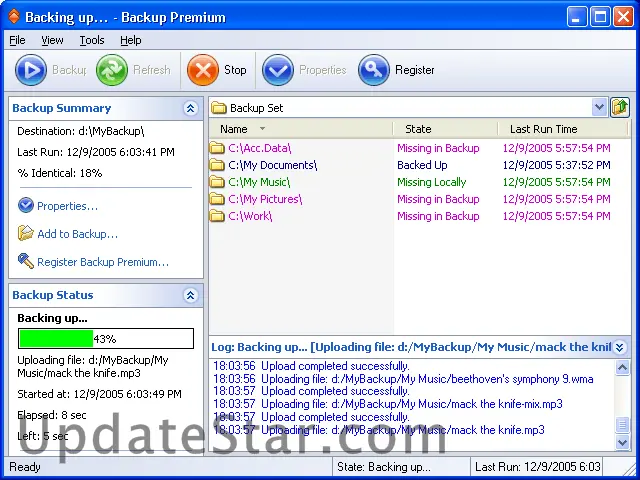Click the log line for mack the knife-mix.mp3
Screen dimensions: 640x480
click(x=388, y=404)
